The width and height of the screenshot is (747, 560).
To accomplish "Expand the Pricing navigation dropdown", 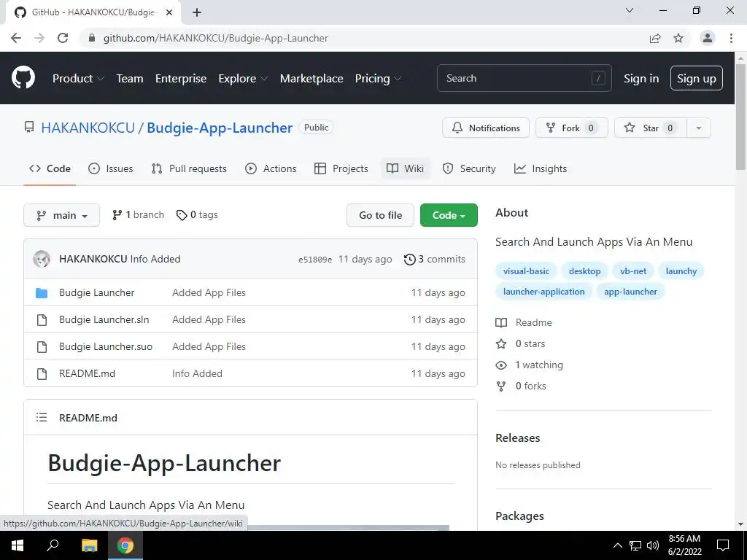I will [x=379, y=78].
